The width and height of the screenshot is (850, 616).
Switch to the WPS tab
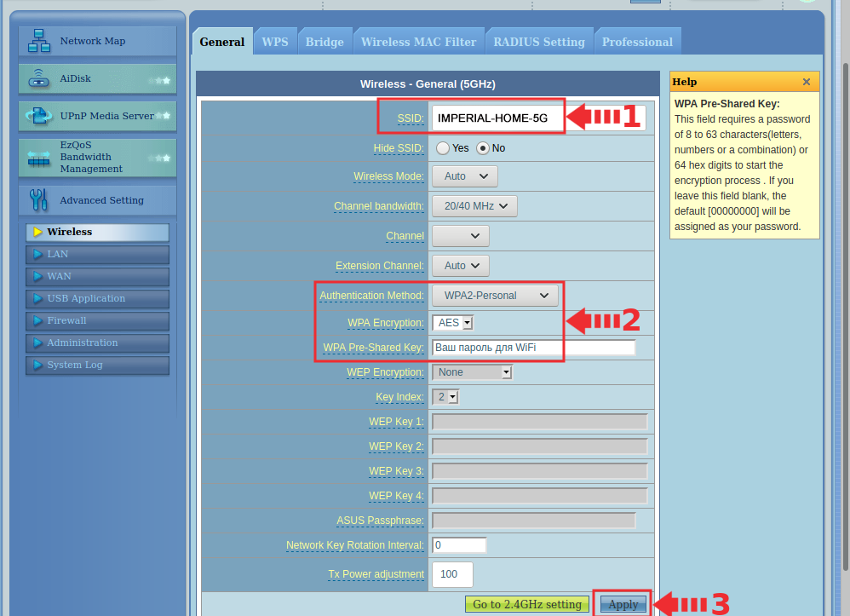click(274, 42)
